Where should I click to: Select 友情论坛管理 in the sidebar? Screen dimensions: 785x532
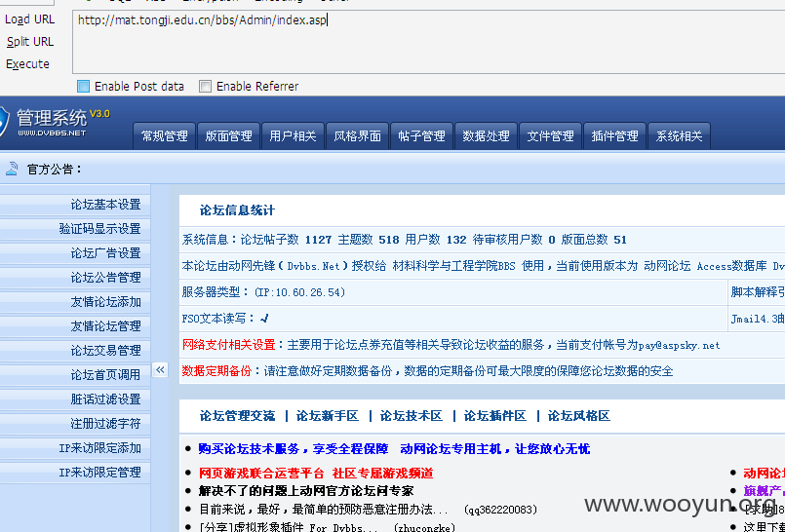[75, 326]
